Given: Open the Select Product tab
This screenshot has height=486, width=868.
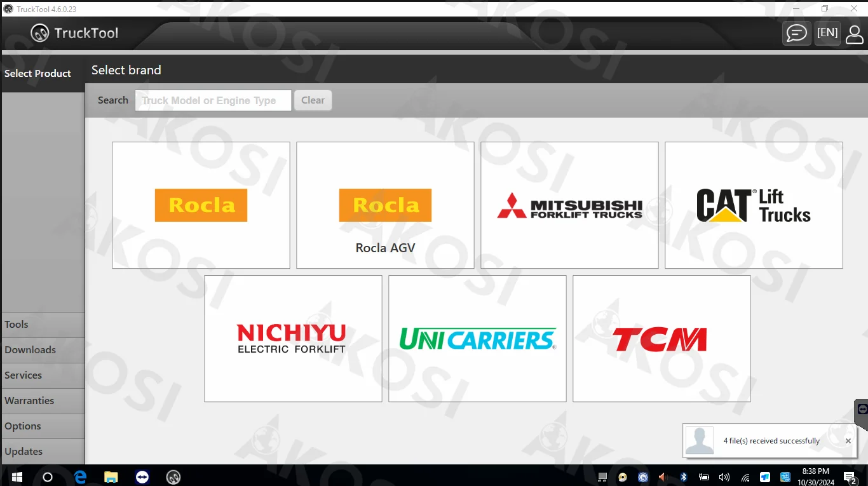Looking at the screenshot, I should coord(43,74).
